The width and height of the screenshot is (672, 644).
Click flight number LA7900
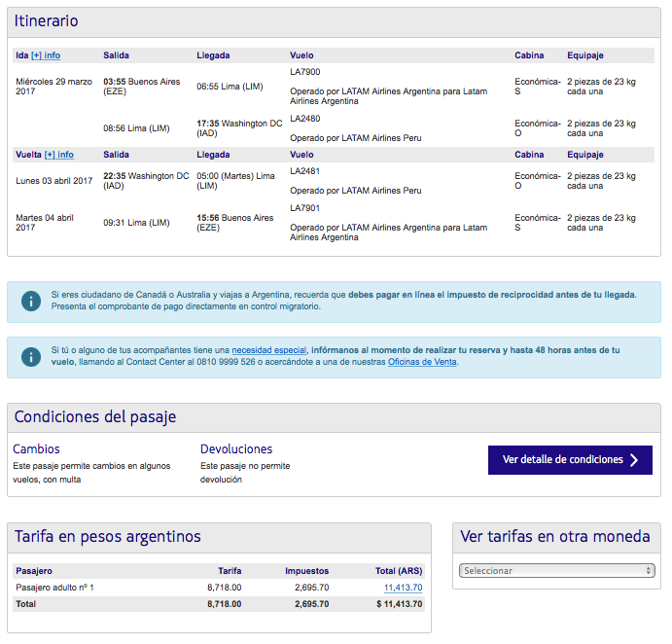304,72
